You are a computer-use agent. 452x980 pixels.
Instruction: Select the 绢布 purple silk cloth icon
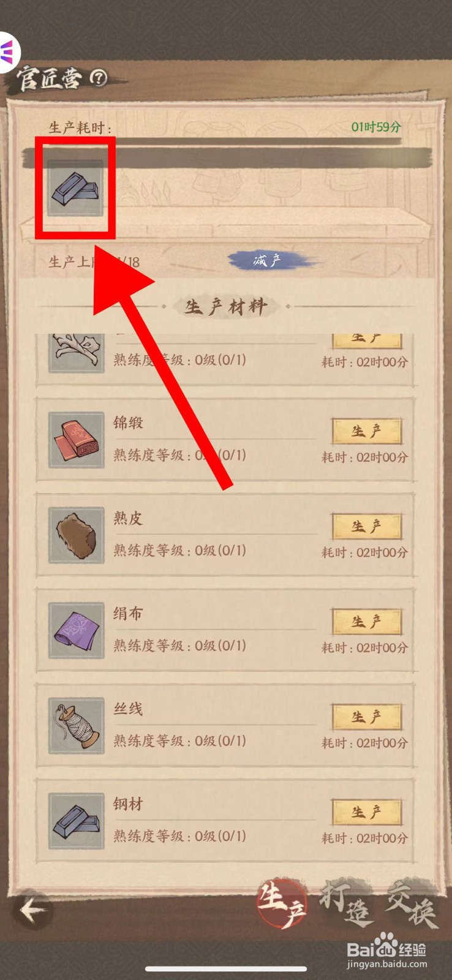[77, 630]
